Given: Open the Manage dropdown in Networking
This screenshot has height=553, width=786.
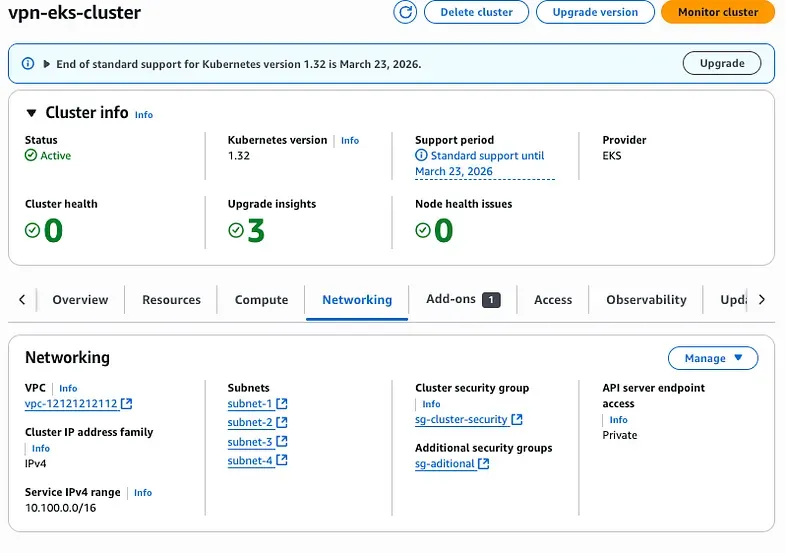Looking at the screenshot, I should click(x=713, y=358).
